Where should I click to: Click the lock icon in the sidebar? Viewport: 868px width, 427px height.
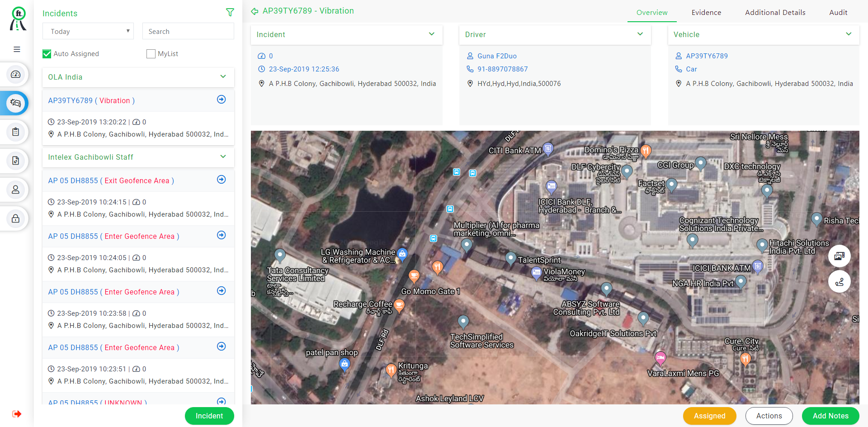(15, 218)
